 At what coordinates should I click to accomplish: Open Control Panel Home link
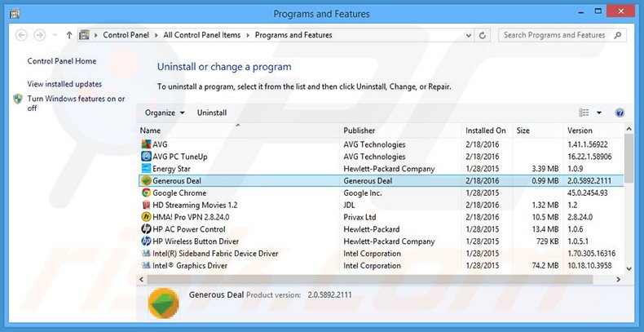pyautogui.click(x=62, y=61)
